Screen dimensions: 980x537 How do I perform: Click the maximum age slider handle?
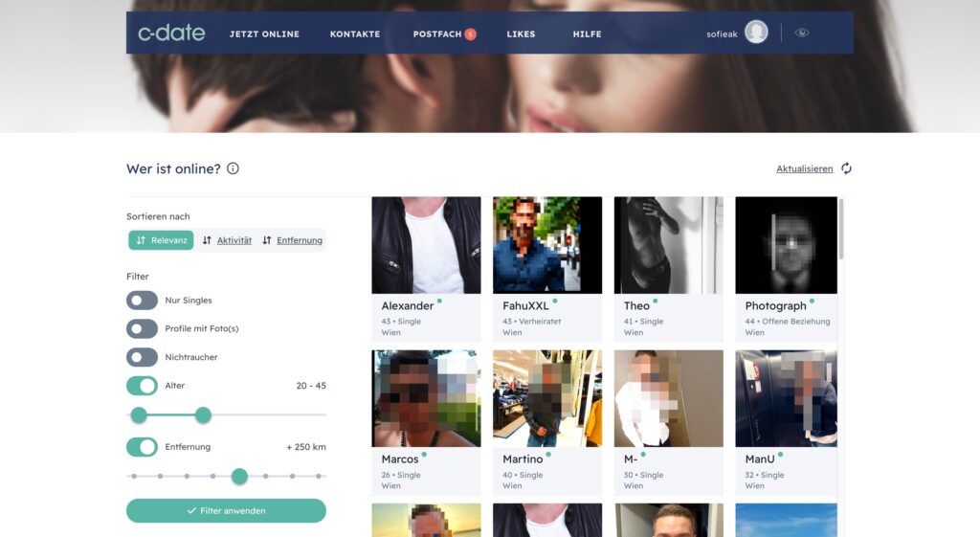[203, 414]
